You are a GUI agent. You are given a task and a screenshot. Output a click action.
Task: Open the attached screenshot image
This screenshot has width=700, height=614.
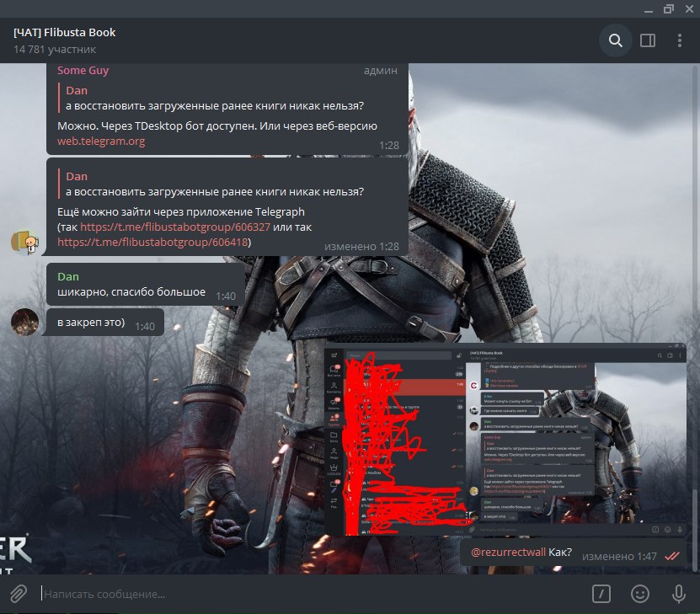tap(505, 439)
